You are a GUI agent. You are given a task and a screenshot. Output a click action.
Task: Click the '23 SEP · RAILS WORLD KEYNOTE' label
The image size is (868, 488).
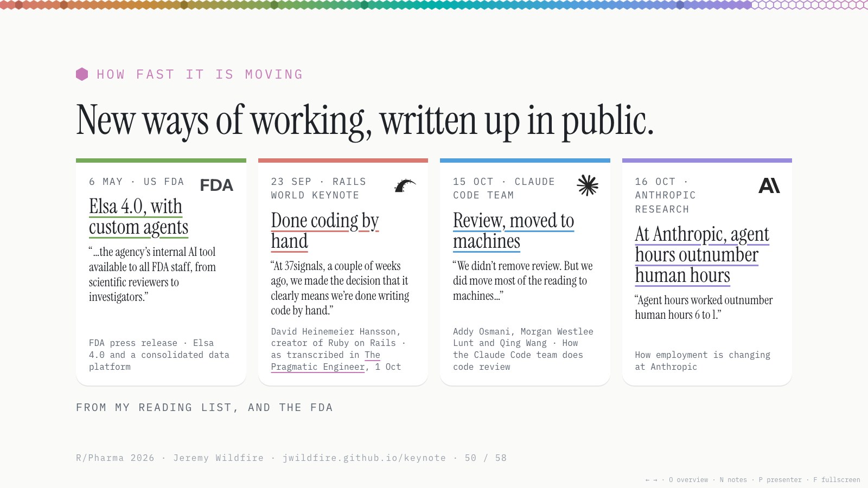tap(319, 188)
